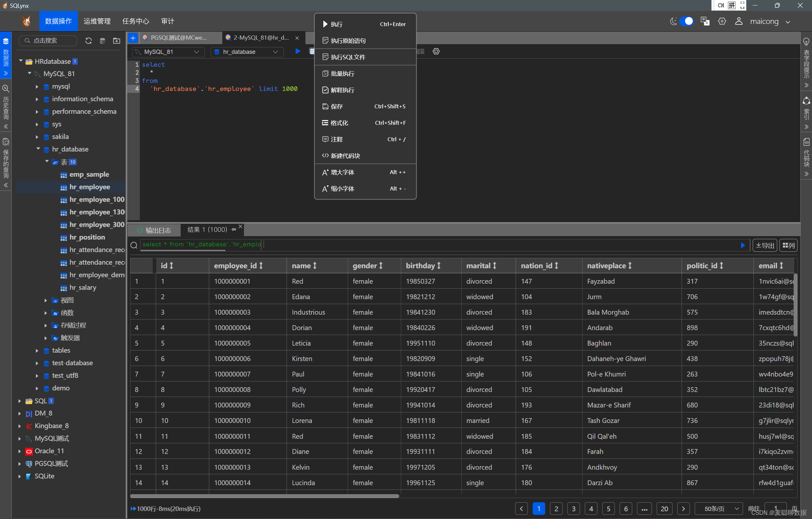Go to page 2 of results
Image resolution: width=812 pixels, height=519 pixels.
(556, 509)
